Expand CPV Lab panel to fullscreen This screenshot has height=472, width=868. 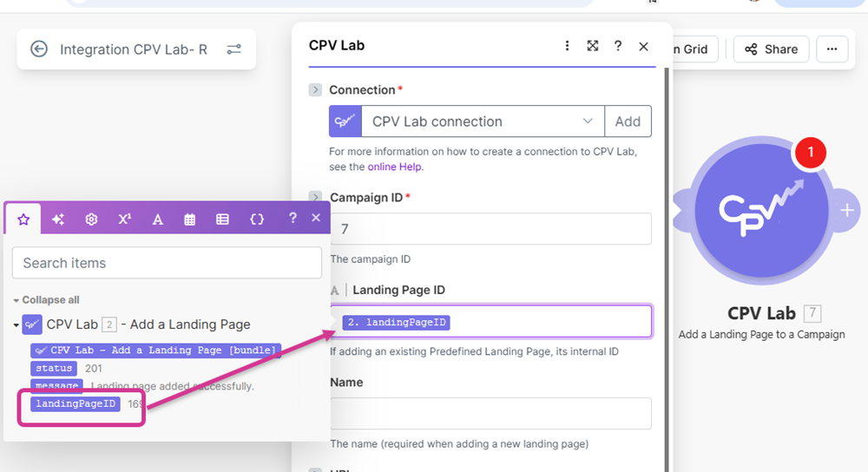592,46
